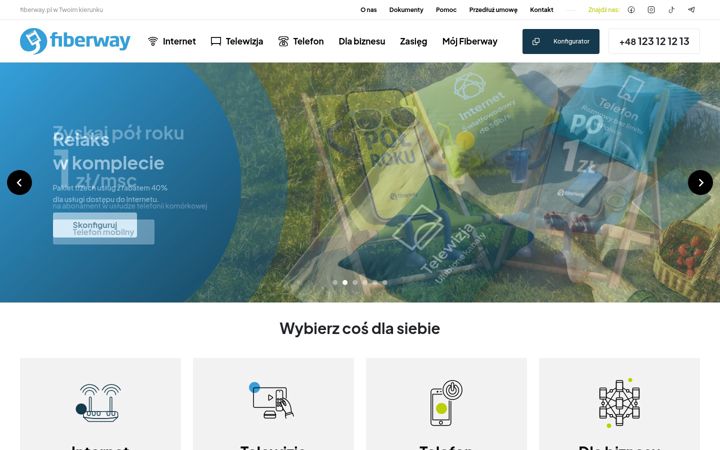The height and width of the screenshot is (450, 720).
Task: Select the first carousel pagination dot
Action: point(335,282)
